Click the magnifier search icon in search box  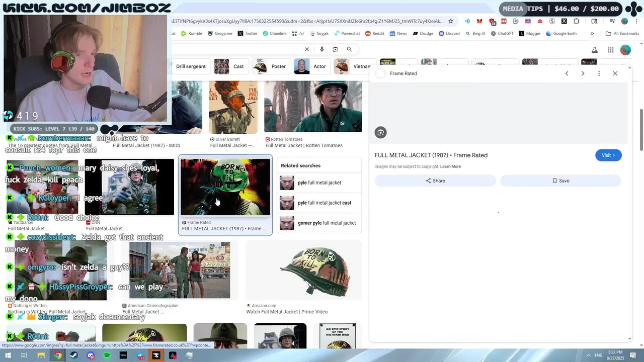click(x=349, y=49)
